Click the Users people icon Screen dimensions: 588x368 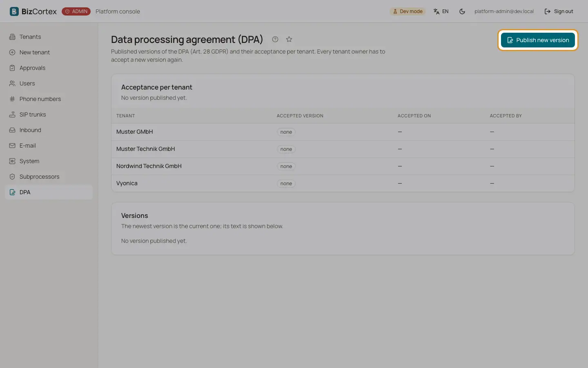12,83
